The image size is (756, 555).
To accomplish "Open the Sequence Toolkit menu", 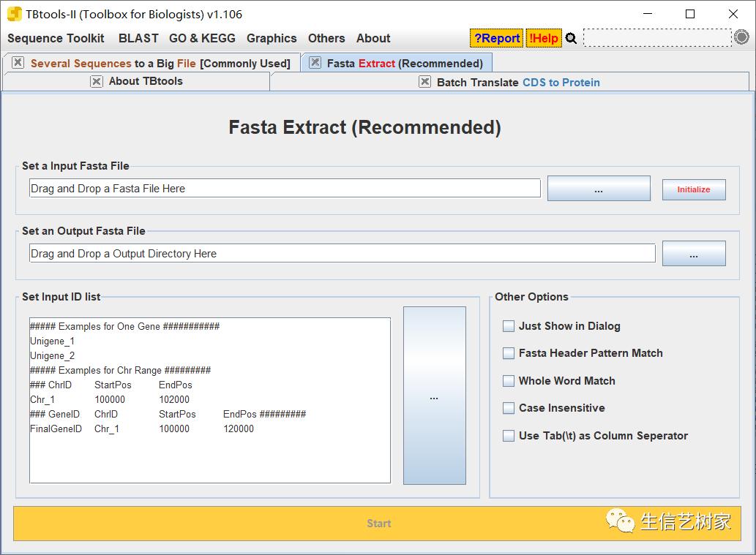I will [x=56, y=38].
